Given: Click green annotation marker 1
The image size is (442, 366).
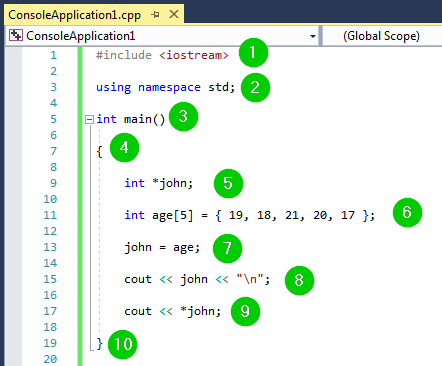Looking at the screenshot, I should pyautogui.click(x=253, y=53).
